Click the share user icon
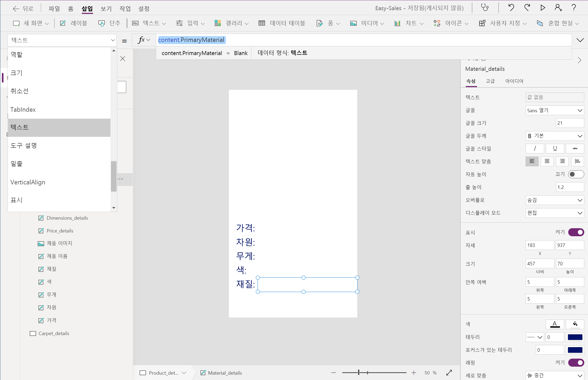Image resolution: width=588 pixels, height=380 pixels. pyautogui.click(x=558, y=8)
